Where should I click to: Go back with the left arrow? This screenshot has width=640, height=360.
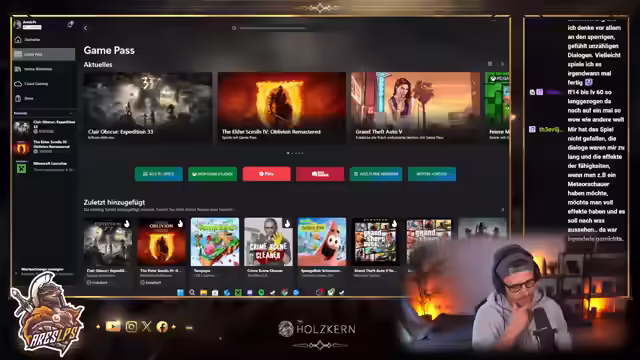pos(85,28)
